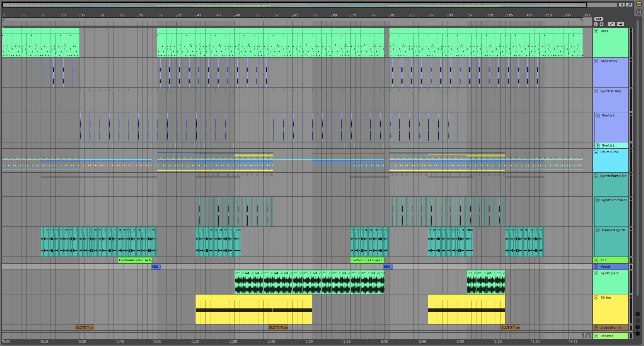The image size is (644, 346).
Task: Collapse the Bass Stab track
Action: click(596, 61)
